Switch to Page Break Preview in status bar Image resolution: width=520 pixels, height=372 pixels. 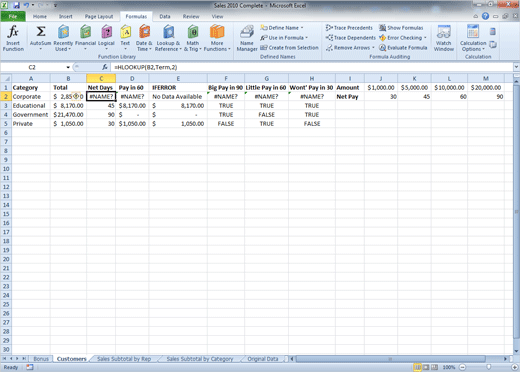click(434, 367)
